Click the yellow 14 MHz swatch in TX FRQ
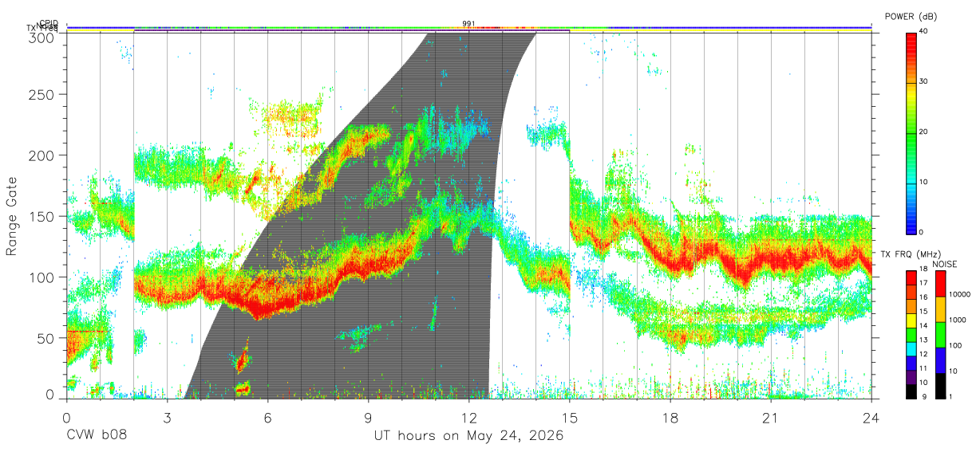This screenshot has height=452, width=980. tap(910, 320)
